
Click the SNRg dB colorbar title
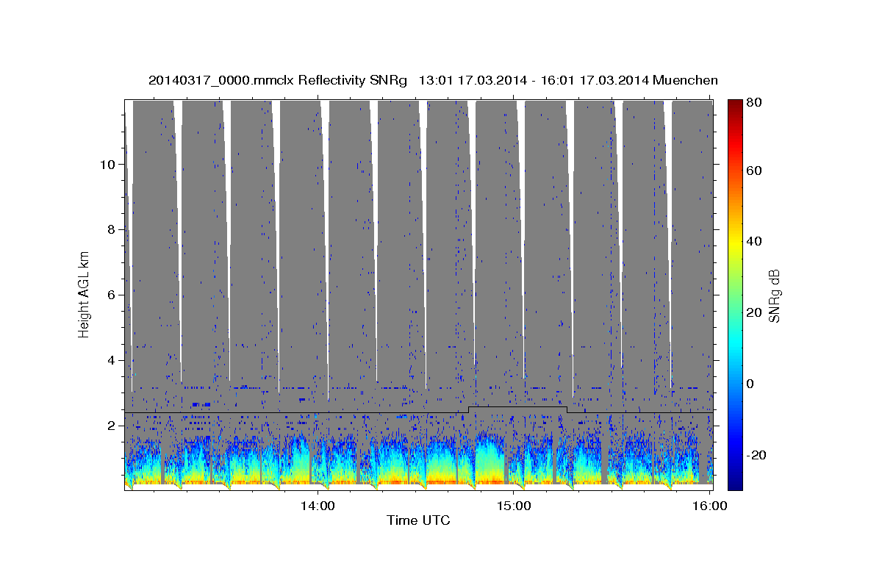coord(774,294)
